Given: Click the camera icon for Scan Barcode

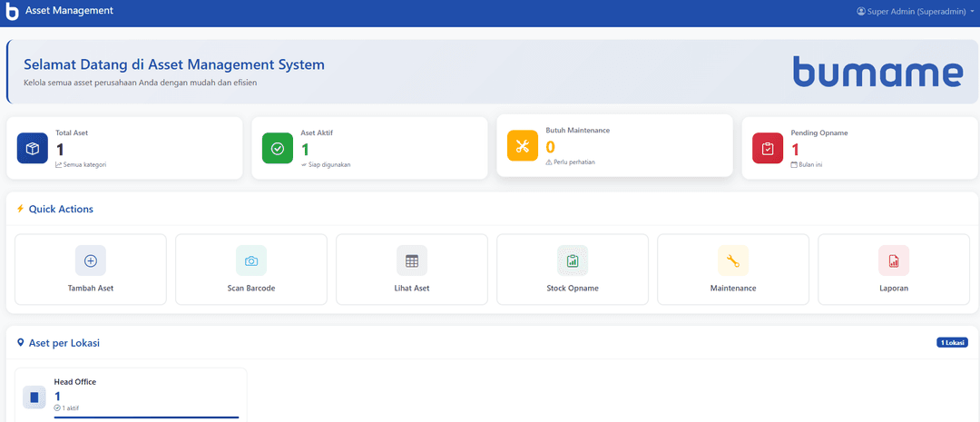Looking at the screenshot, I should pos(251,260).
